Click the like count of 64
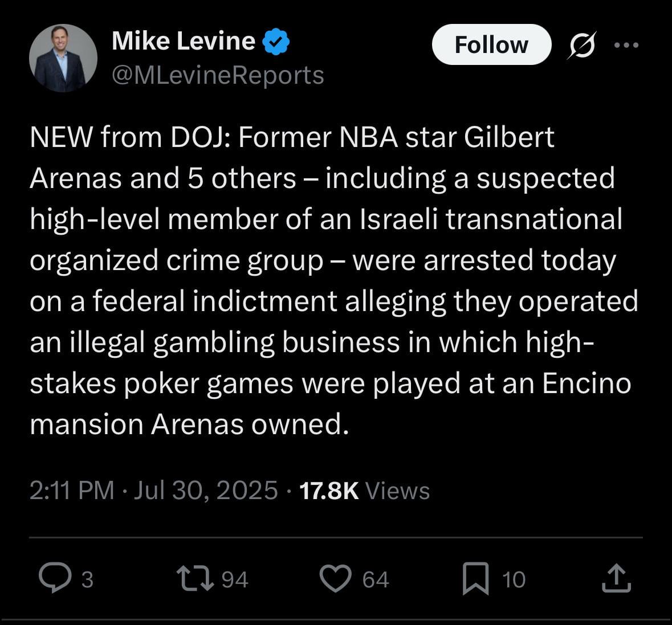 [376, 579]
